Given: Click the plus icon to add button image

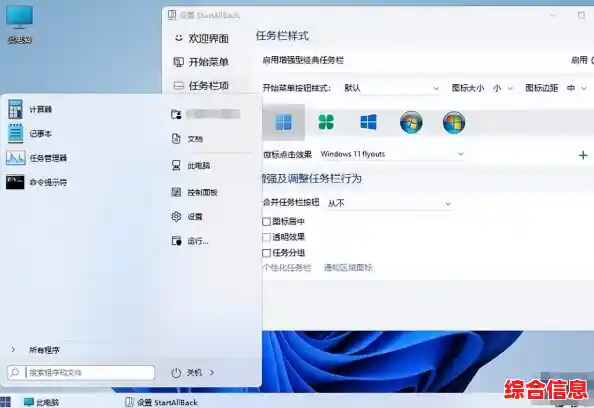Looking at the screenshot, I should coord(583,155).
